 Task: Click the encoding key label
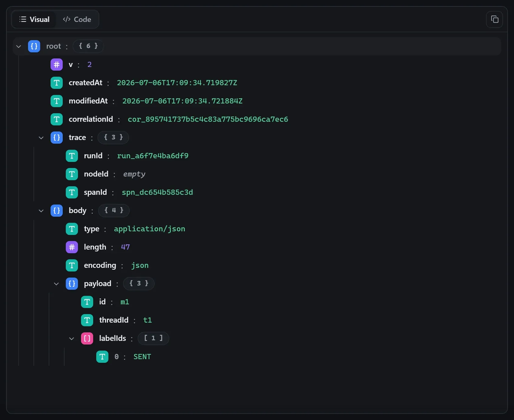pos(100,265)
